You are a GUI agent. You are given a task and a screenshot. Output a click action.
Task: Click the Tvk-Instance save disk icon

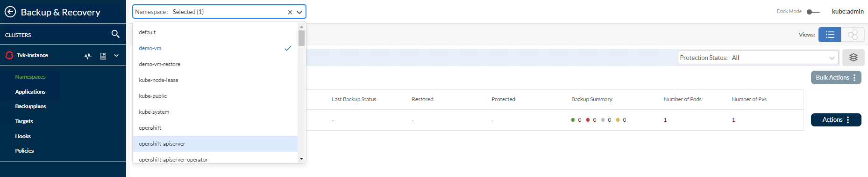point(103,56)
